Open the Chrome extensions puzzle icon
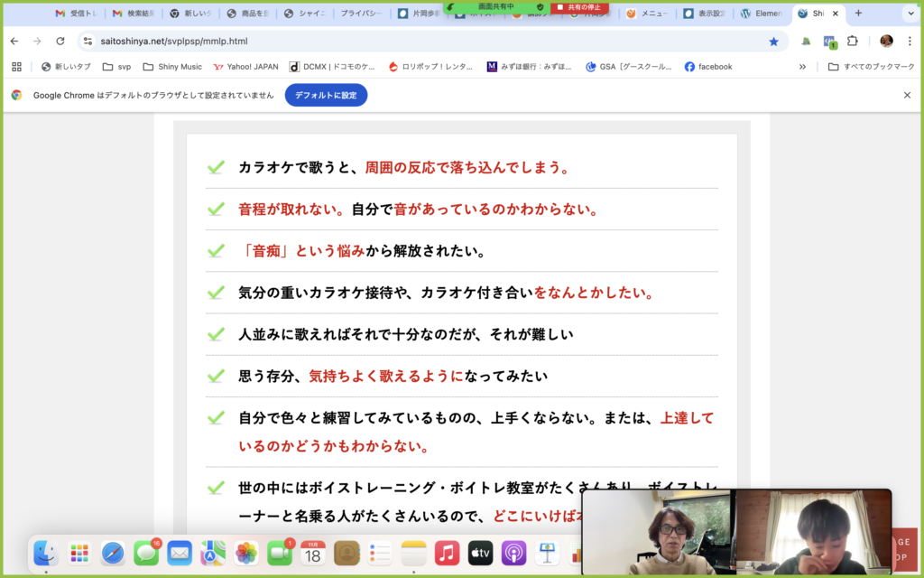The height and width of the screenshot is (578, 924). coord(852,42)
